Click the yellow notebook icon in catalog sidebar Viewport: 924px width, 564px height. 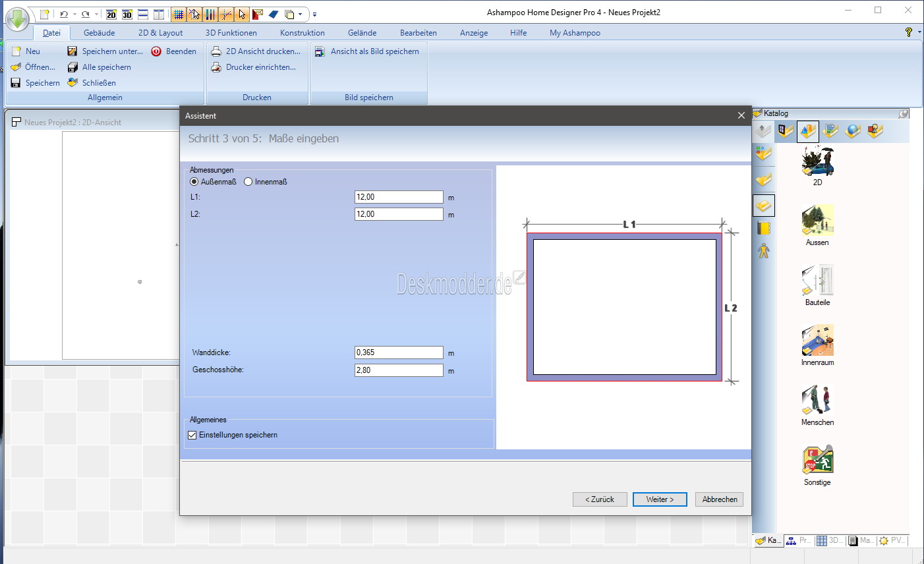point(764,229)
